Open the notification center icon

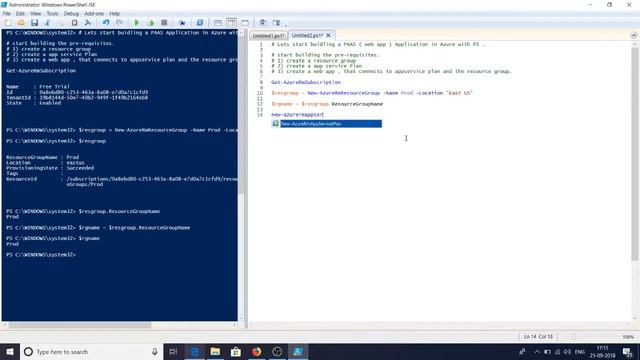[x=627, y=351]
